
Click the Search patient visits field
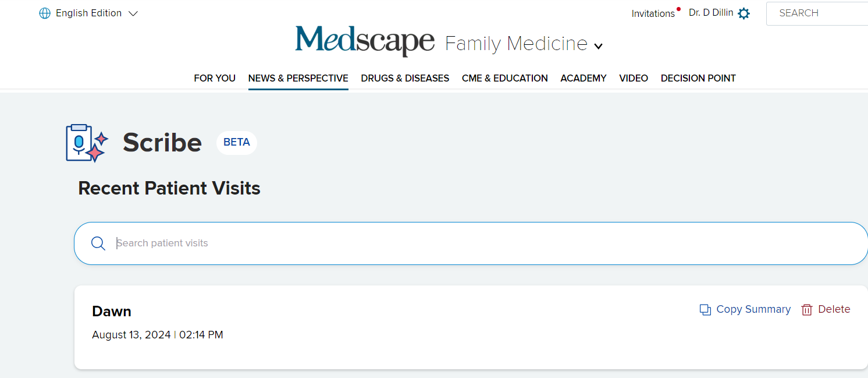point(465,243)
